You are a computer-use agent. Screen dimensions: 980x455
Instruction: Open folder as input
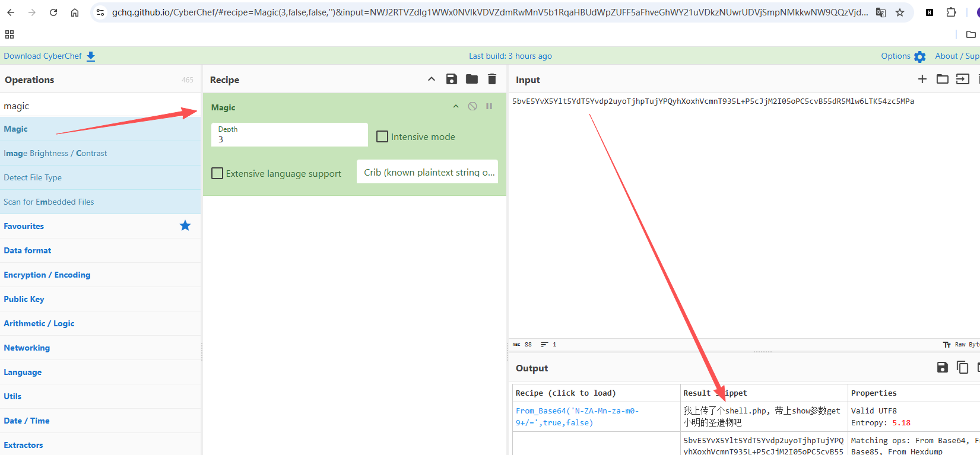click(x=943, y=79)
